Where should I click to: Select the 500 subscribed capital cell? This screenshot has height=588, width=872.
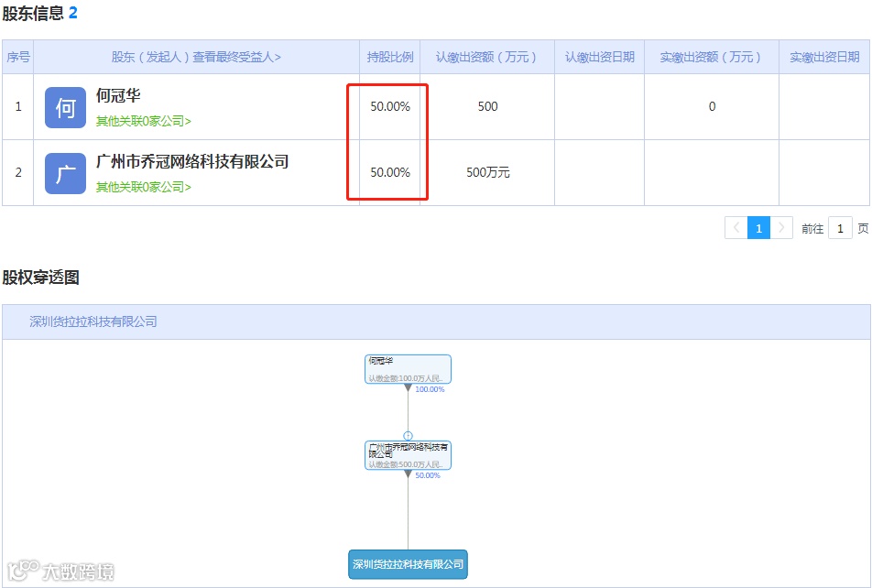[487, 106]
